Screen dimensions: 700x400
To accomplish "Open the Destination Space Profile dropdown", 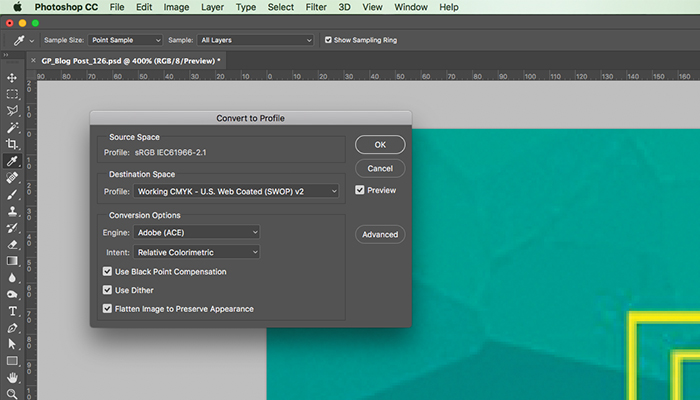I will point(237,191).
